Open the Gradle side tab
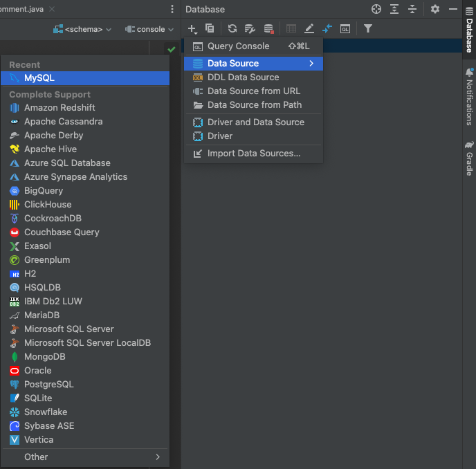Screen dimensions: 476x469 point(469,158)
